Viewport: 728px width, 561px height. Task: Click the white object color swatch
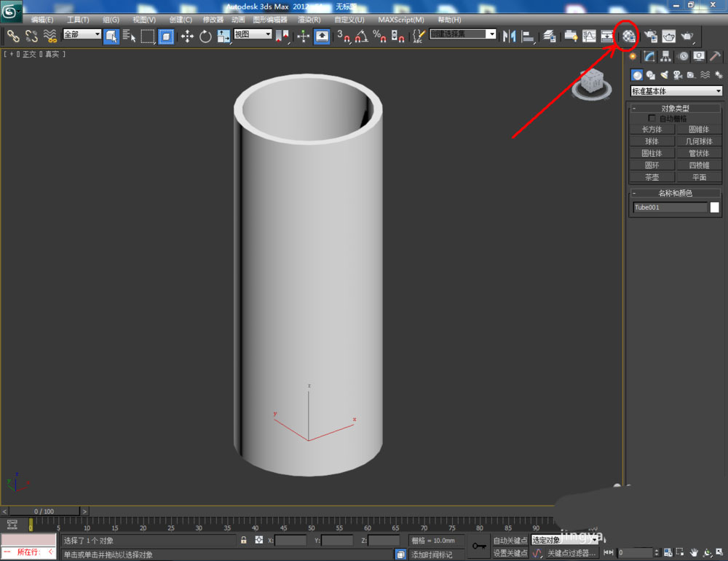click(714, 208)
